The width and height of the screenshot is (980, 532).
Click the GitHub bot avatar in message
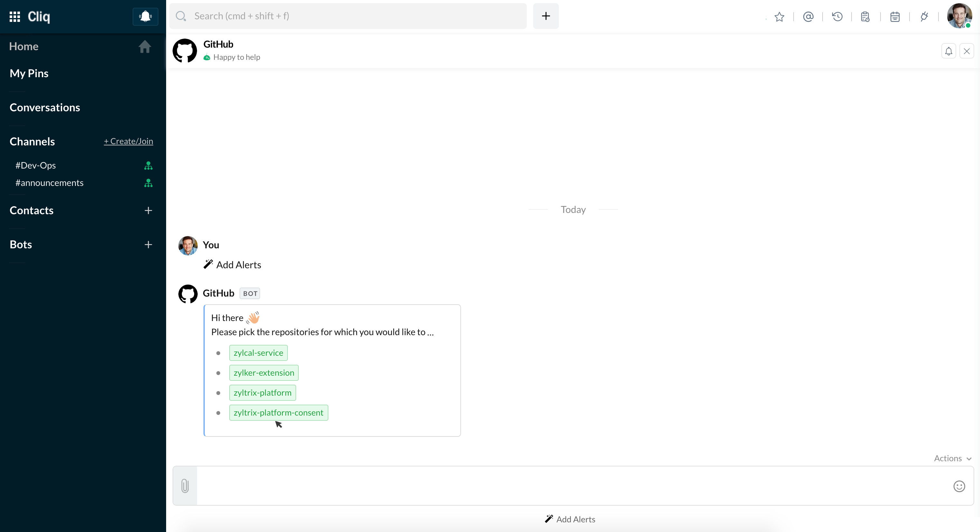pos(188,294)
